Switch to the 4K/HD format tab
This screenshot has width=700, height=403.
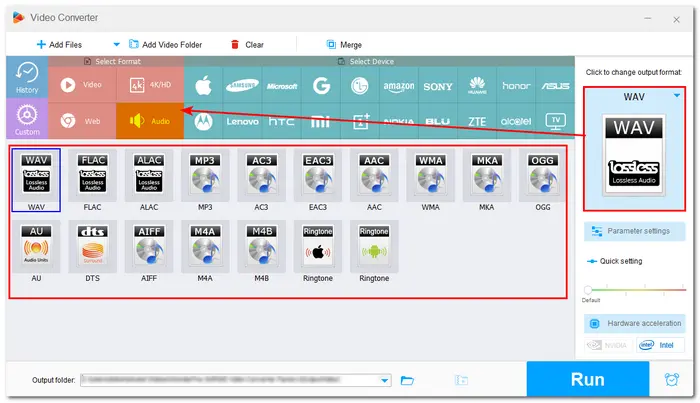(x=149, y=85)
